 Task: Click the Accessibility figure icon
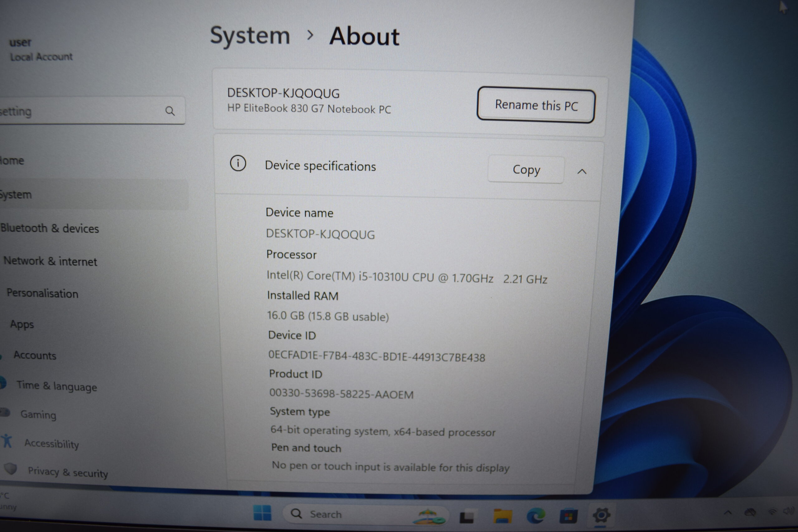coord(7,441)
